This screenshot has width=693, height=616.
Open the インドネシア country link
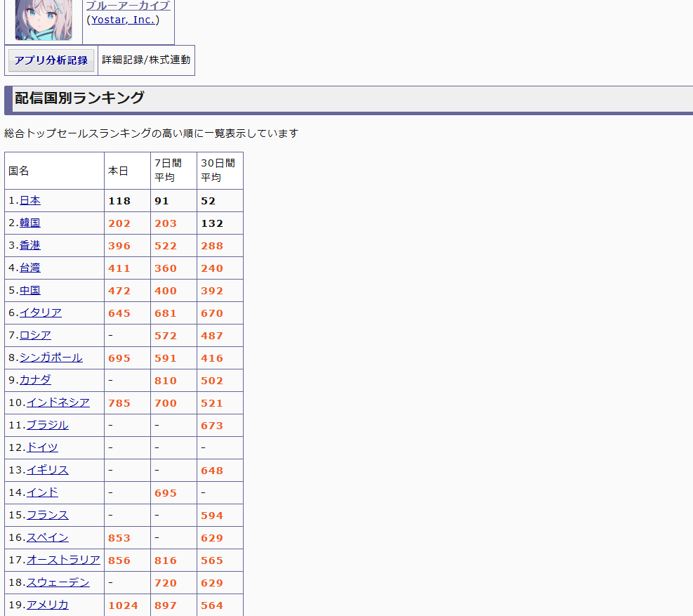pyautogui.click(x=58, y=402)
